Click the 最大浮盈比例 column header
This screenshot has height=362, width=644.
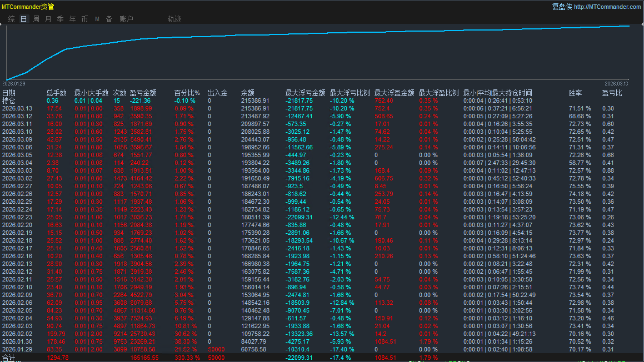click(438, 93)
